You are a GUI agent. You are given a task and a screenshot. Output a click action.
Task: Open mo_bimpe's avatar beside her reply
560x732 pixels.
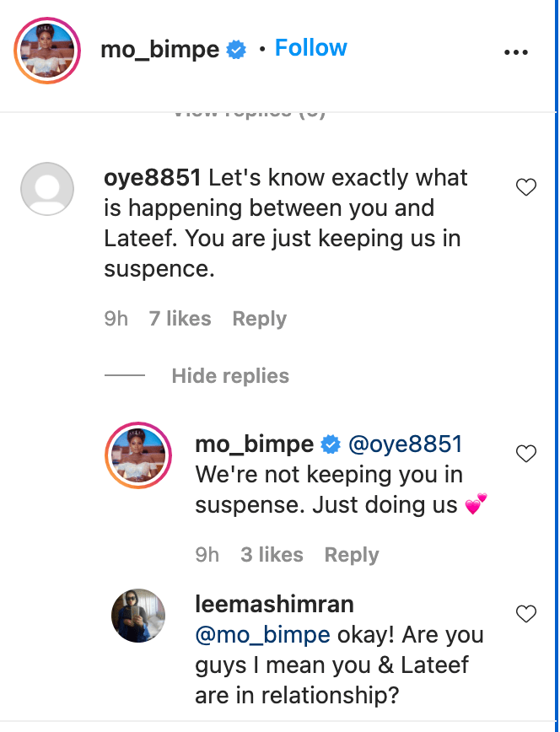point(138,456)
